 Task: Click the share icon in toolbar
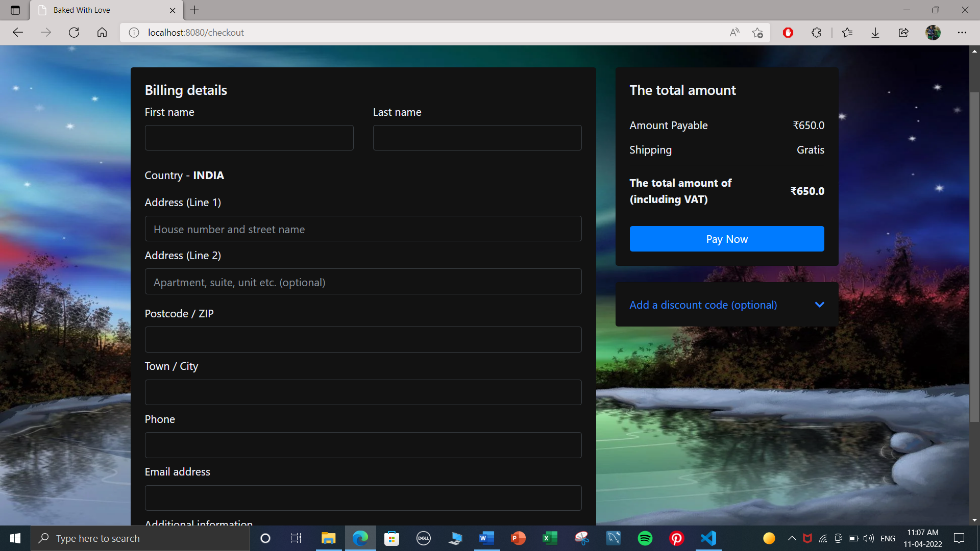903,33
